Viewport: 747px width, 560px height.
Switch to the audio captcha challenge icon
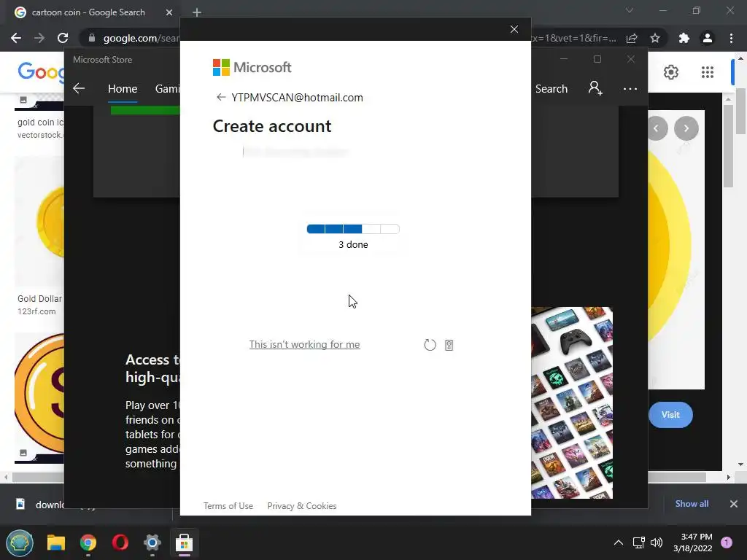tap(449, 345)
